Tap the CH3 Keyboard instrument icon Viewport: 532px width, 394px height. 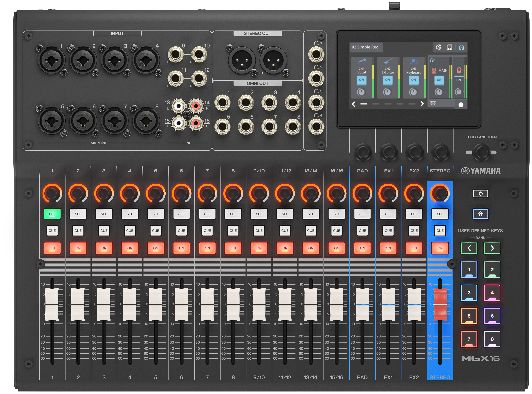click(414, 61)
